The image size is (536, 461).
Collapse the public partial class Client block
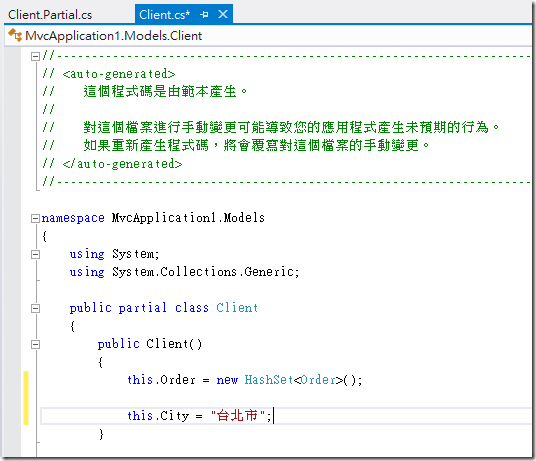35,309
